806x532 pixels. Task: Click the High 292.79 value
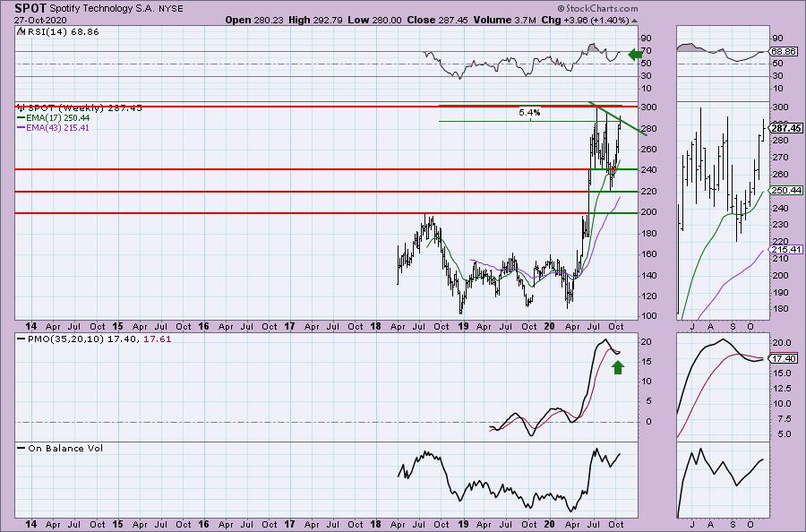[x=314, y=20]
